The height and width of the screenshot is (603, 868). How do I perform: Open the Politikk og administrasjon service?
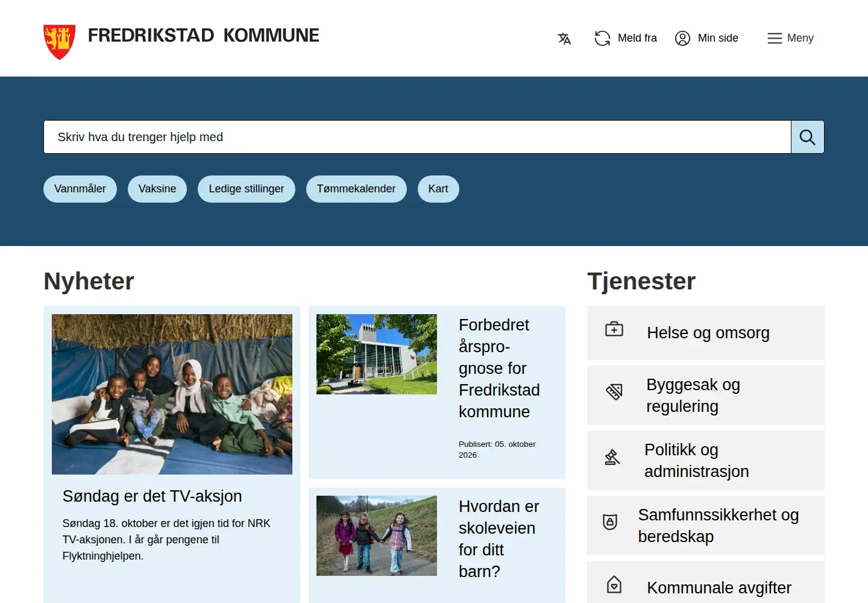pyautogui.click(x=706, y=461)
